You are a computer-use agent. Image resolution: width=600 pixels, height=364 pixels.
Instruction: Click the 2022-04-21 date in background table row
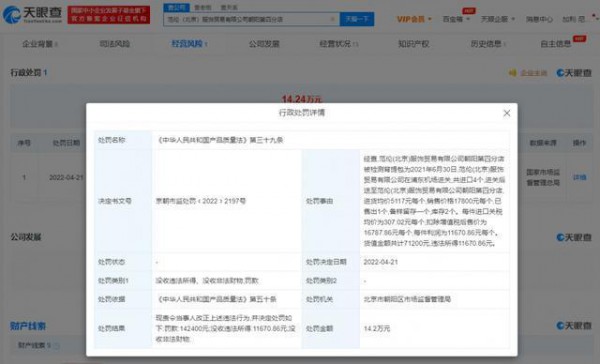pyautogui.click(x=66, y=178)
